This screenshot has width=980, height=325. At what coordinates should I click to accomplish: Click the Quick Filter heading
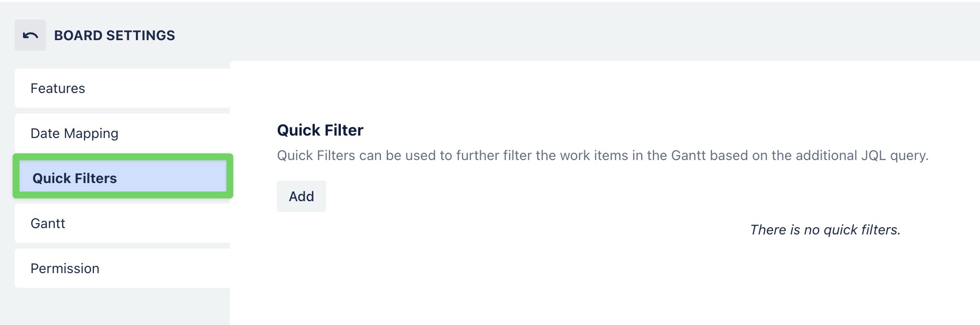coord(320,130)
